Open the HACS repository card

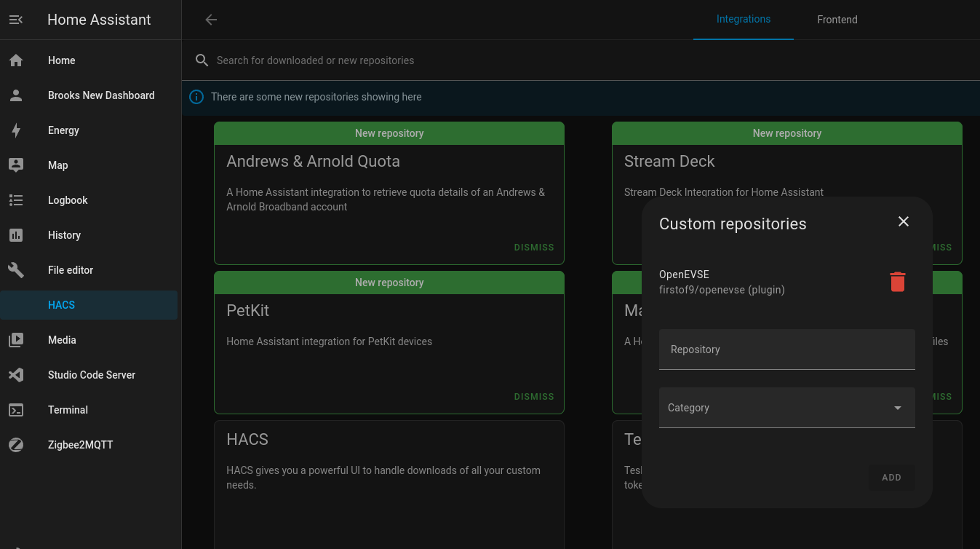[389, 484]
